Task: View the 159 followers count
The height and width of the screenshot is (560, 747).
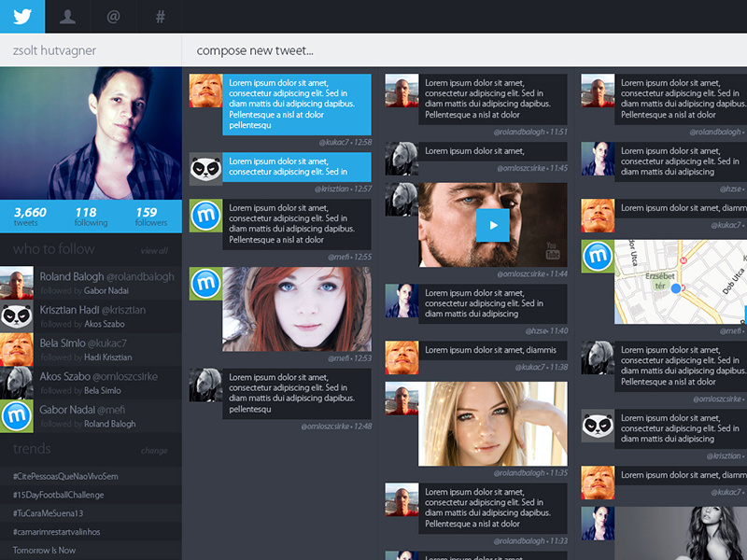Action: (151, 217)
